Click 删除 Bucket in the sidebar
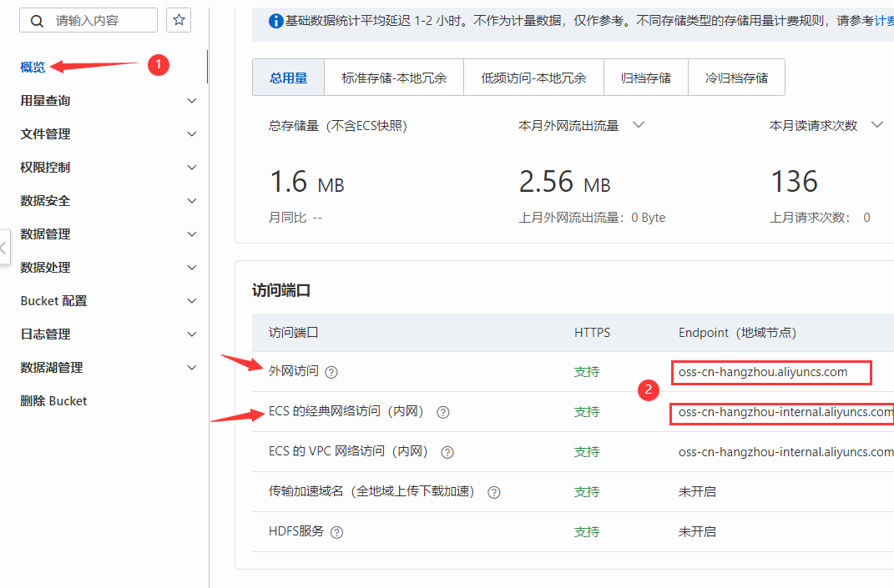This screenshot has height=588, width=894. (x=53, y=401)
